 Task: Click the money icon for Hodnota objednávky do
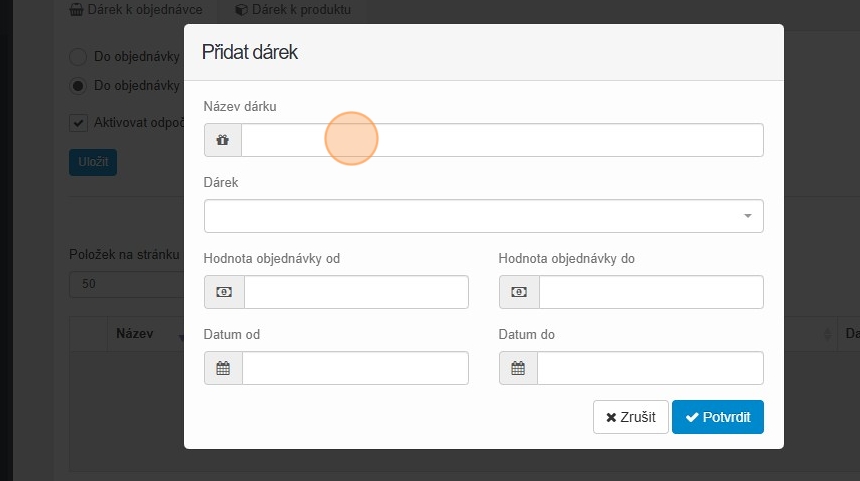click(519, 292)
